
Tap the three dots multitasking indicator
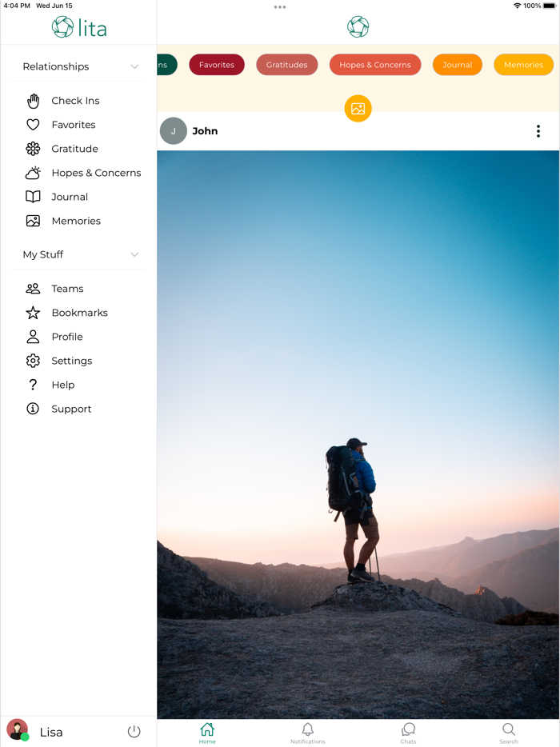[x=280, y=7]
